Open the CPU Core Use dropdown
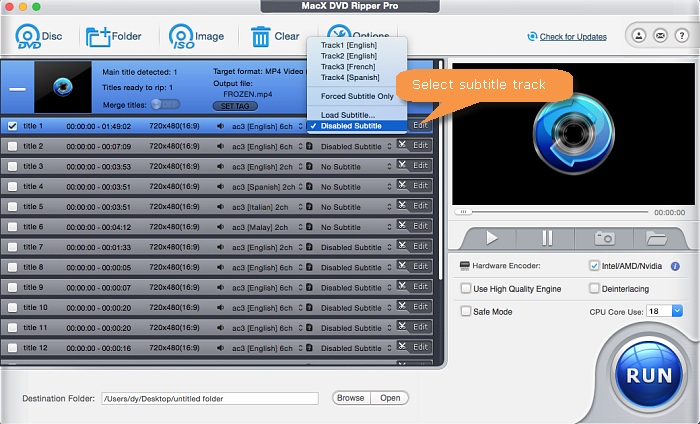Image resolution: width=700 pixels, height=424 pixels. coord(677,311)
